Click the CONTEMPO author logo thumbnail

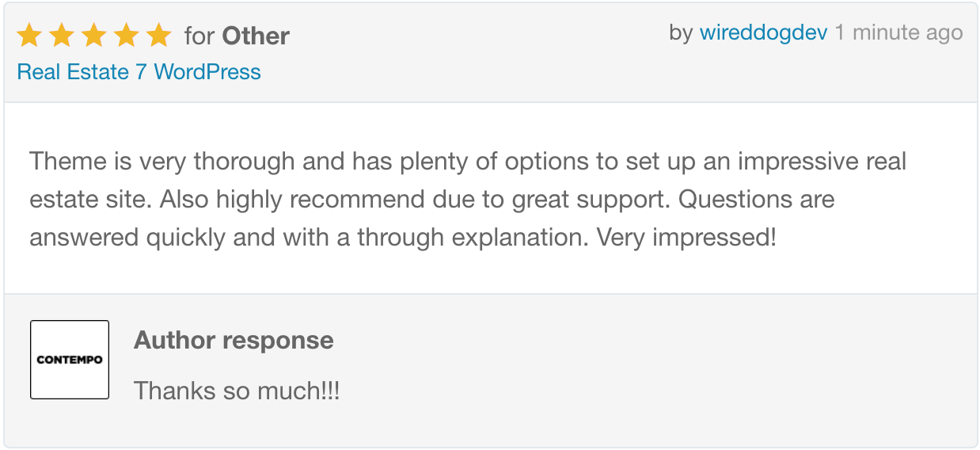pos(70,360)
